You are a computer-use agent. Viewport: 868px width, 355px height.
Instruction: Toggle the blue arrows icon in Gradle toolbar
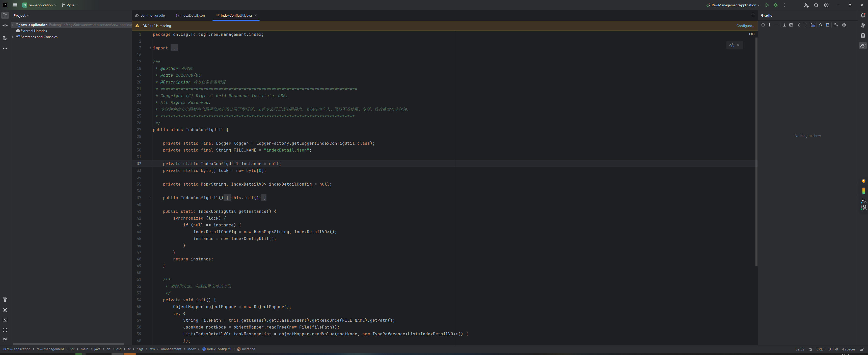coord(828,25)
